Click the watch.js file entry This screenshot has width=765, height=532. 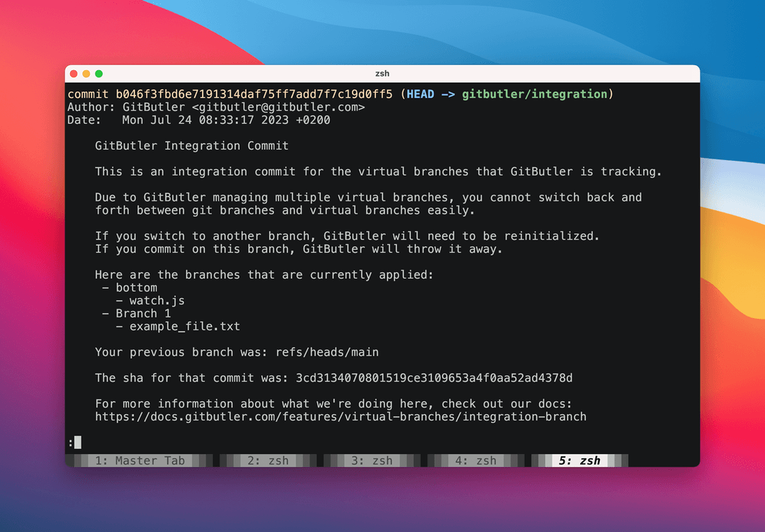(x=156, y=300)
